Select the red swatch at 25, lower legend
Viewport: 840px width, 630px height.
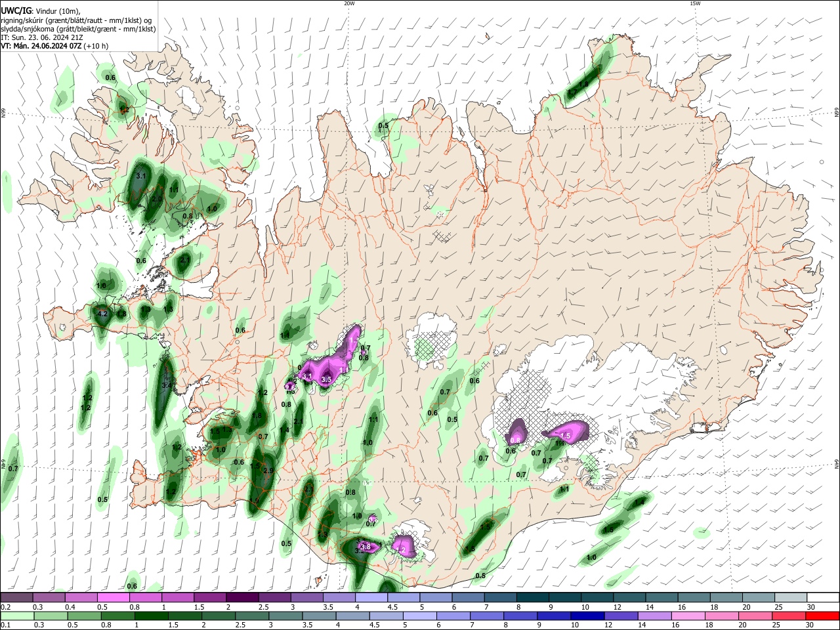click(789, 616)
